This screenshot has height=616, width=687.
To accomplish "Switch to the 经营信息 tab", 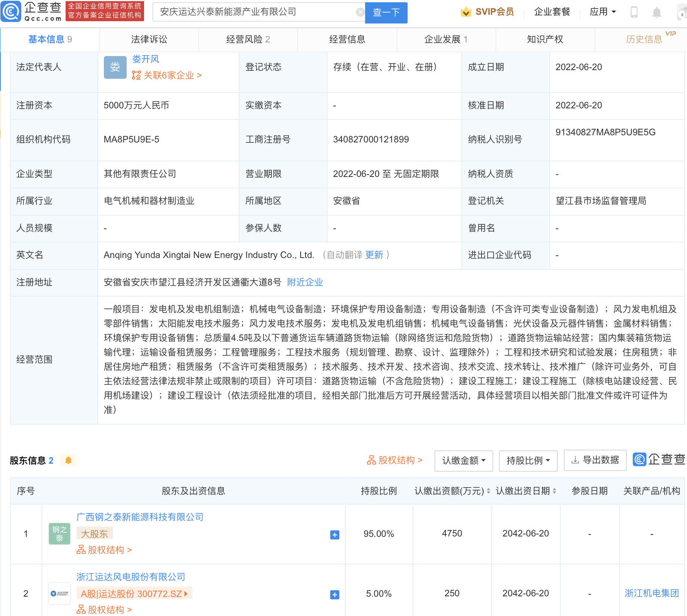I will pyautogui.click(x=347, y=39).
